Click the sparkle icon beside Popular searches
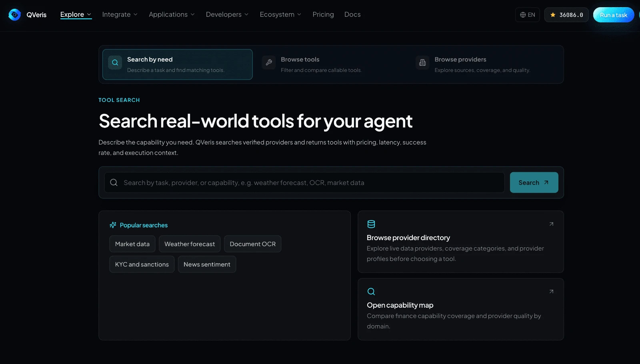 [x=113, y=225]
